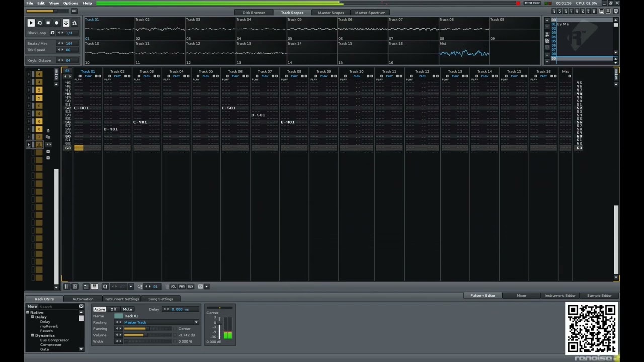The image size is (644, 362).
Task: Open the quantize amount dropdown arrow
Action: pyautogui.click(x=131, y=286)
